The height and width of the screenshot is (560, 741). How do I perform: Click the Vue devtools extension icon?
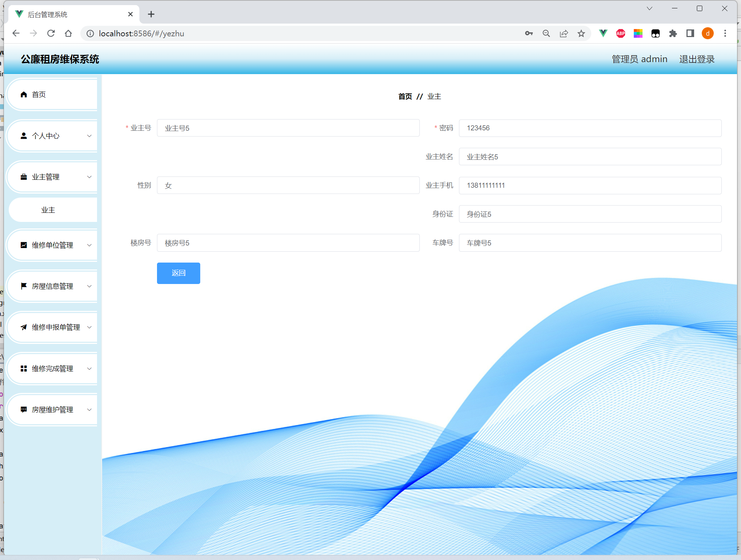click(x=603, y=33)
